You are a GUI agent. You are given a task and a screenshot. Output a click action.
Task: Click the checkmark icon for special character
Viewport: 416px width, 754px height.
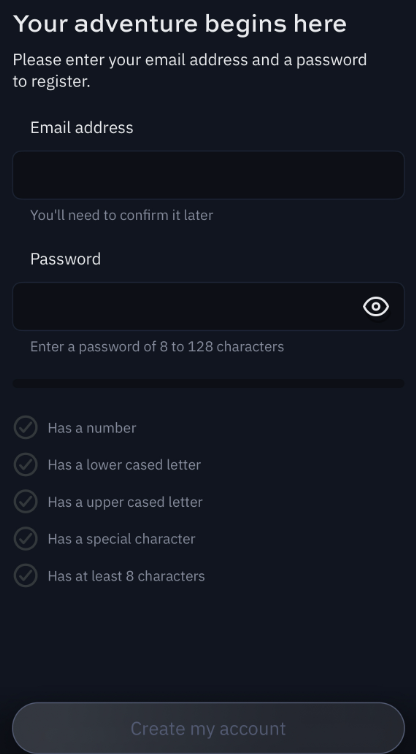[25, 539]
